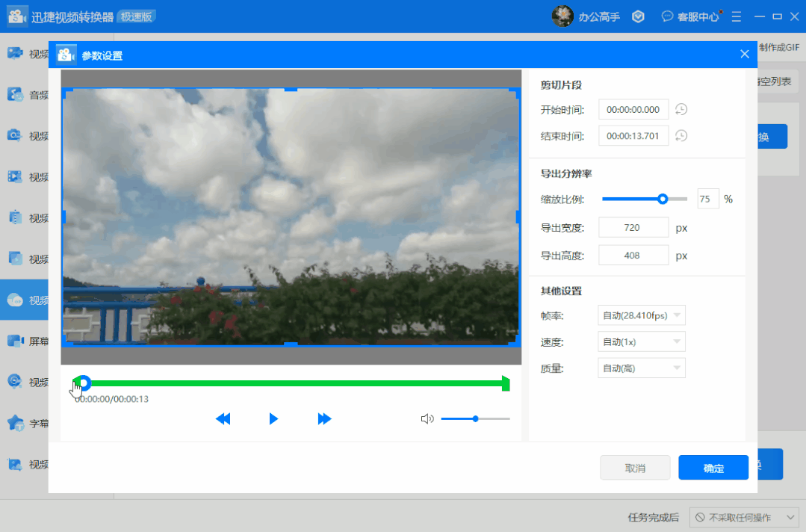
Task: Open the hamburger menu in the title bar
Action: click(736, 17)
